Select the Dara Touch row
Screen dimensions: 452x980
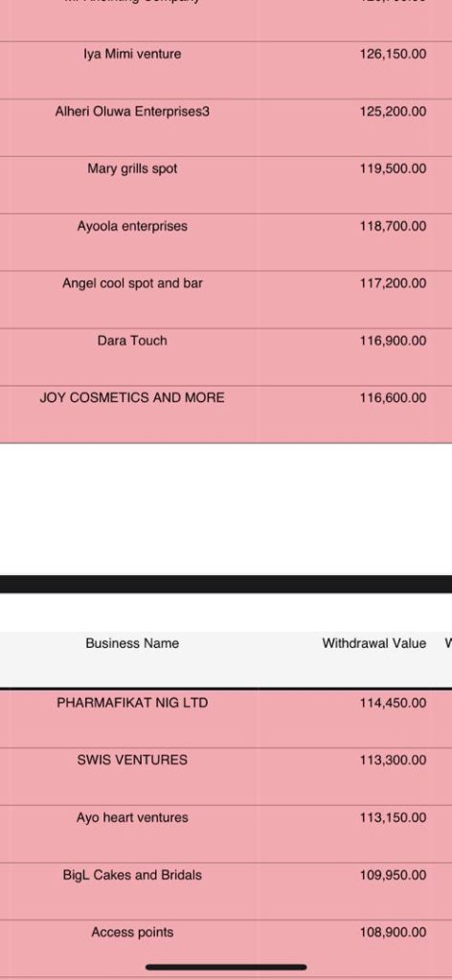(226, 356)
